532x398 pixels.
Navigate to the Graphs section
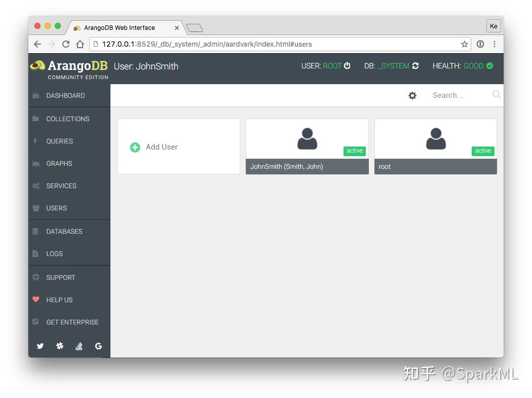[x=59, y=163]
